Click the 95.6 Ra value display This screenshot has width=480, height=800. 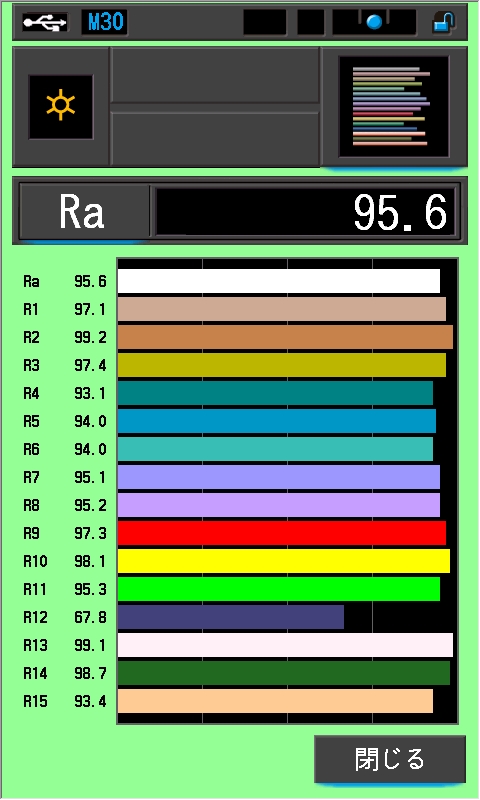(x=305, y=212)
